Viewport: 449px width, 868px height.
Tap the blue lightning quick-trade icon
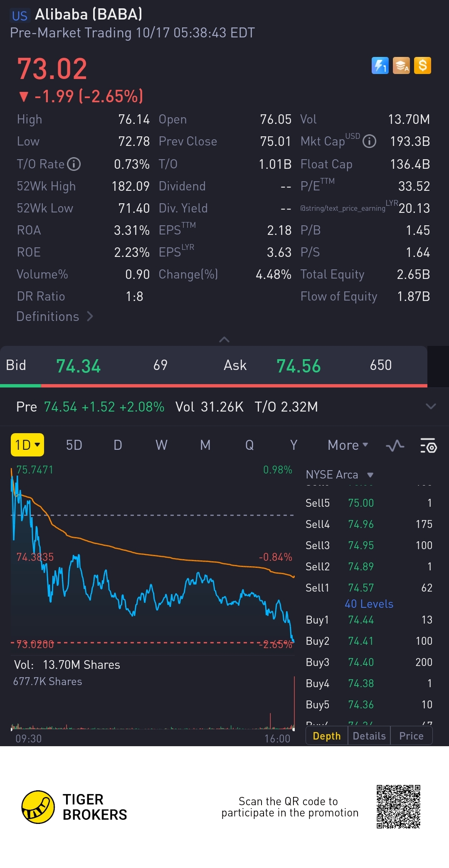click(380, 66)
